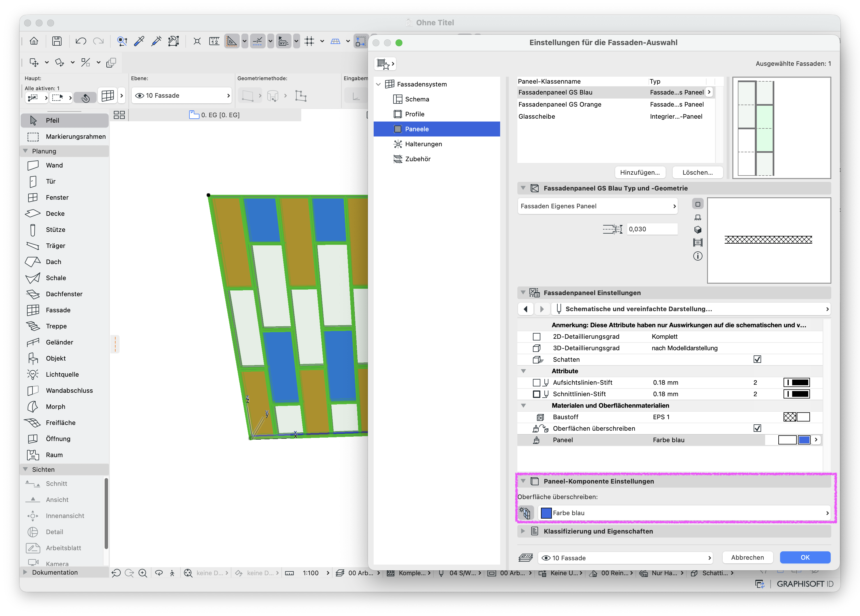The image size is (860, 616).
Task: Select the Geländer tool
Action: pos(64,342)
